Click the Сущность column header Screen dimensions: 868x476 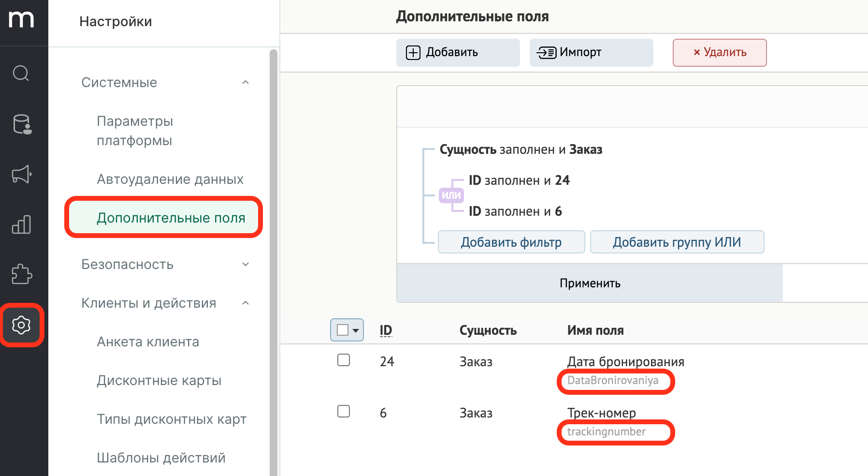[x=488, y=330]
